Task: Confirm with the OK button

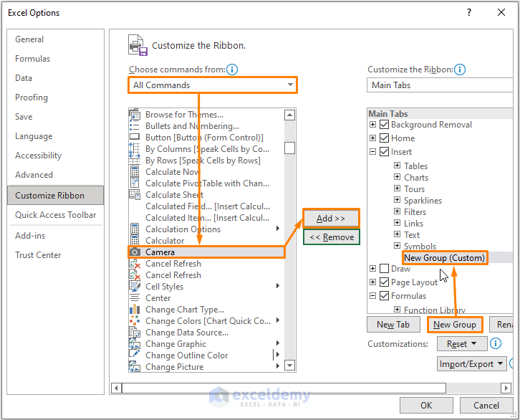Action: pos(426,406)
